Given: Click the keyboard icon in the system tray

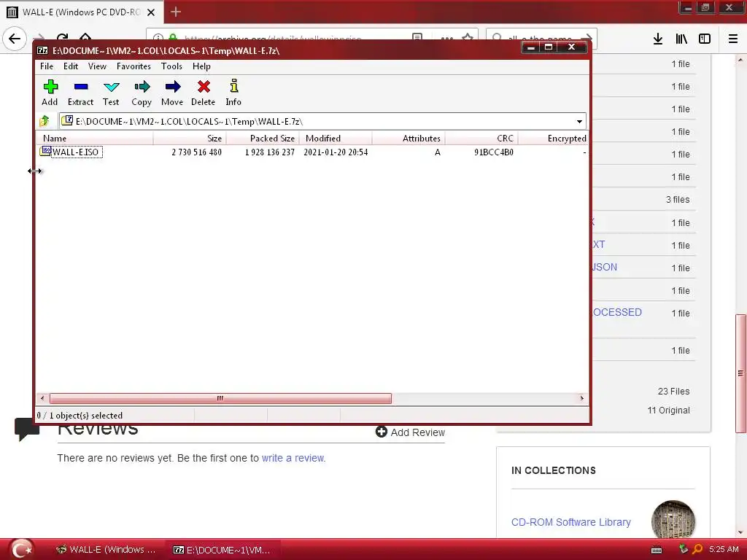Looking at the screenshot, I should pos(657,550).
